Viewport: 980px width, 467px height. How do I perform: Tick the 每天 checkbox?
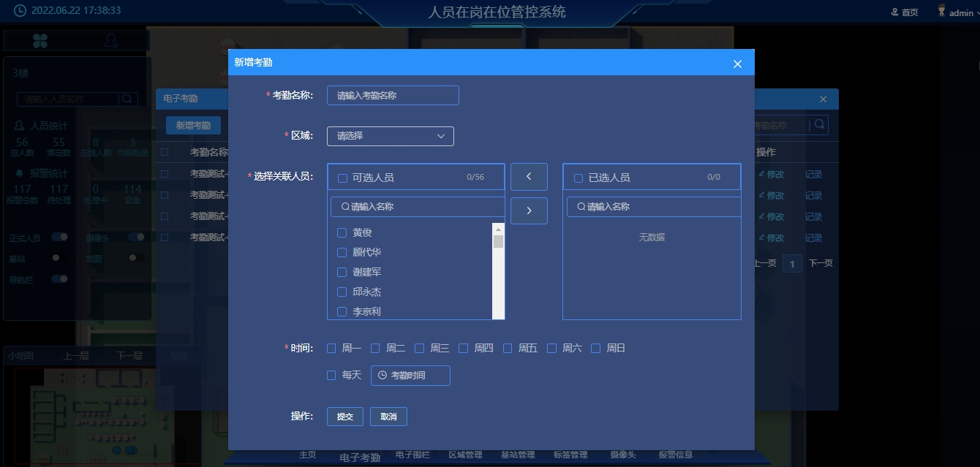[331, 376]
